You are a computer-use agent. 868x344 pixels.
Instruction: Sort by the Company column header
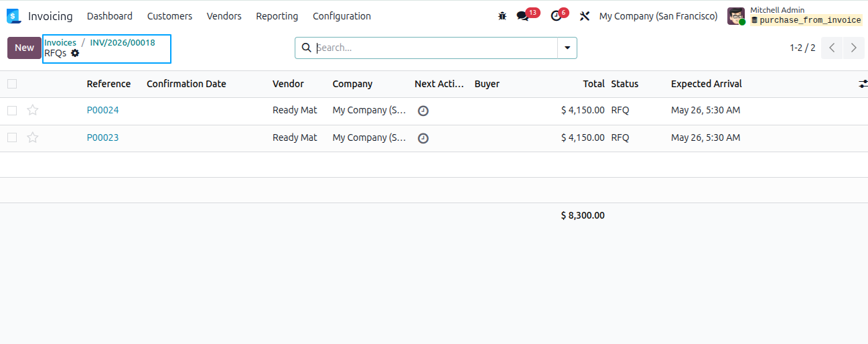point(352,84)
